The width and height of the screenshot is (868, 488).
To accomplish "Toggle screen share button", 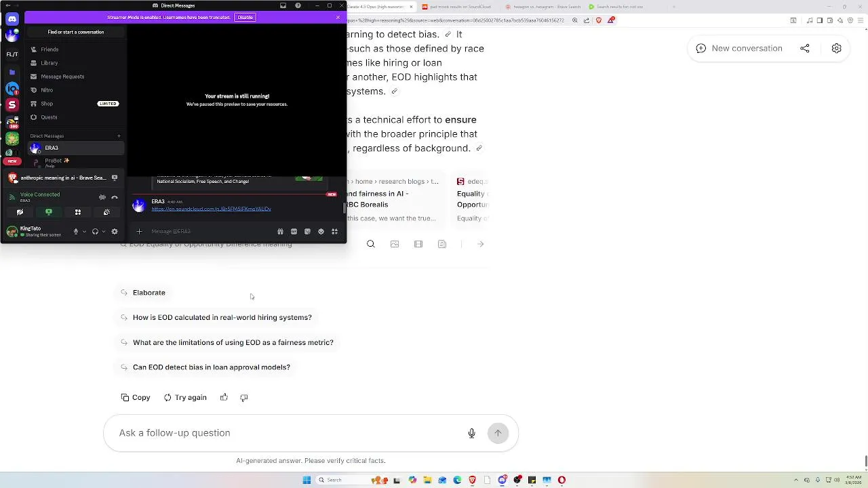I will [48, 212].
